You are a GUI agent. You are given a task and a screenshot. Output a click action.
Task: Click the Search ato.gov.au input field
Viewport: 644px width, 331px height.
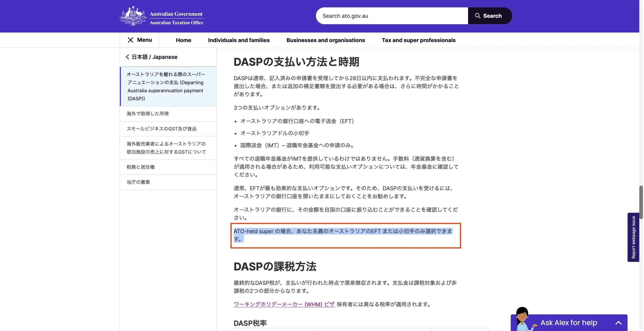[391, 16]
